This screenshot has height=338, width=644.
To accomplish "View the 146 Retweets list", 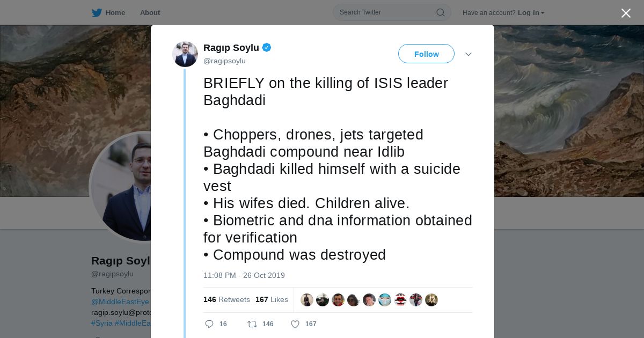I will click(x=226, y=300).
